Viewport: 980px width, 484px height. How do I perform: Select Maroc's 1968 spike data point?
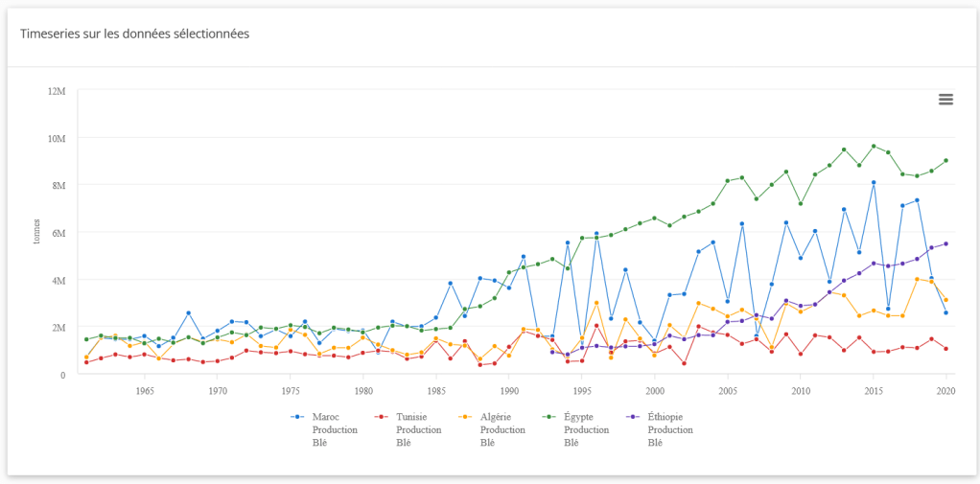(x=188, y=313)
